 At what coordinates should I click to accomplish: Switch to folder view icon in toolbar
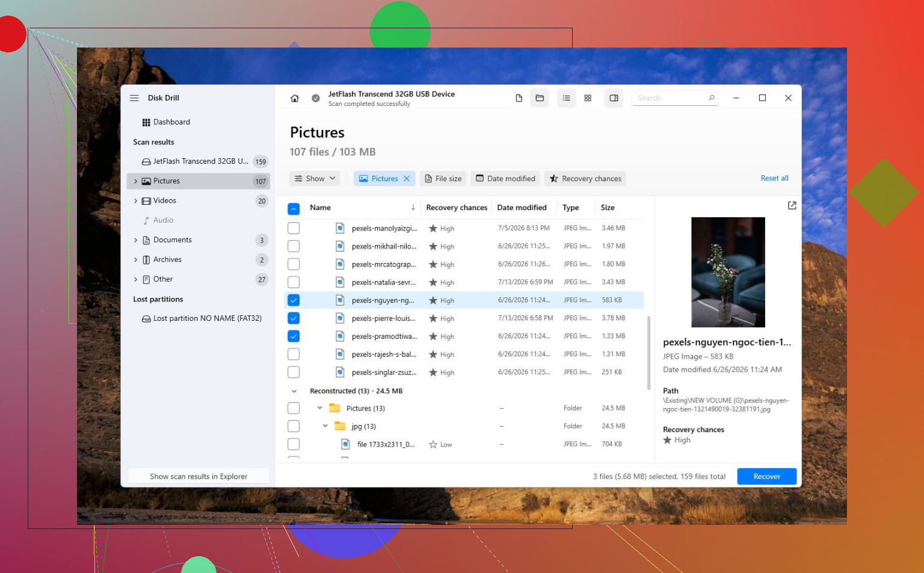[x=540, y=98]
